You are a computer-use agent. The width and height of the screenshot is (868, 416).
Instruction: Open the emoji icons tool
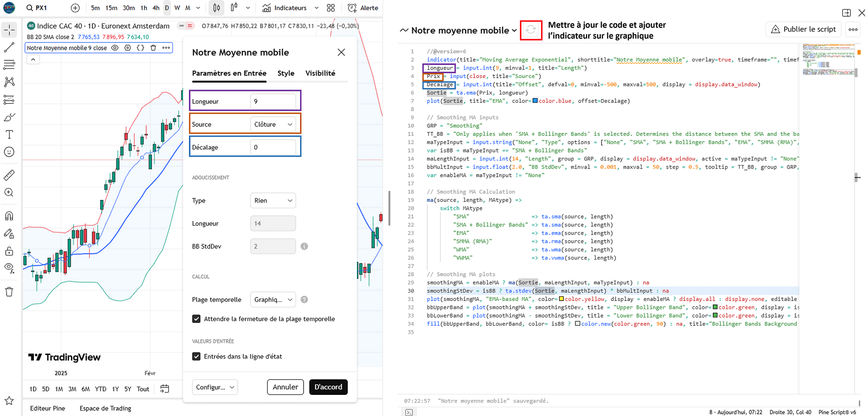pos(9,152)
